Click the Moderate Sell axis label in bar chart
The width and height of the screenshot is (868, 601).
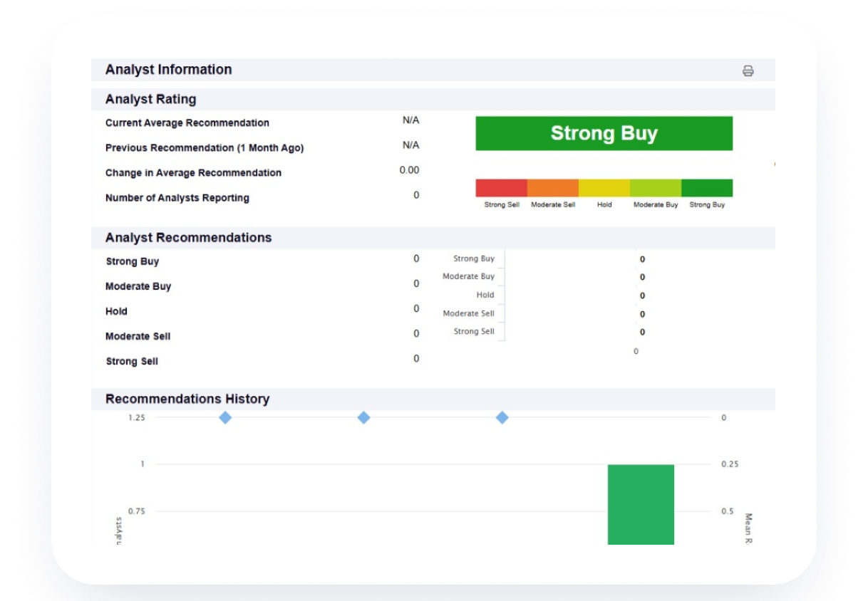point(468,313)
